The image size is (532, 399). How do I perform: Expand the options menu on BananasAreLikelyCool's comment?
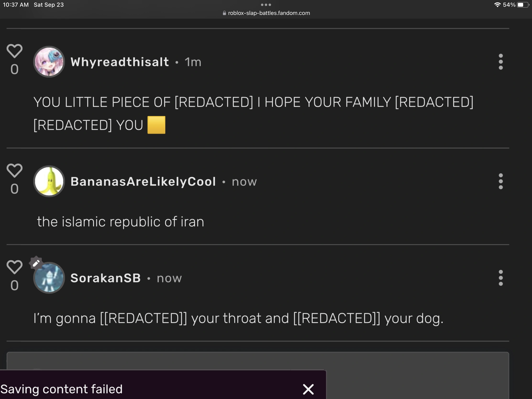coord(501,181)
